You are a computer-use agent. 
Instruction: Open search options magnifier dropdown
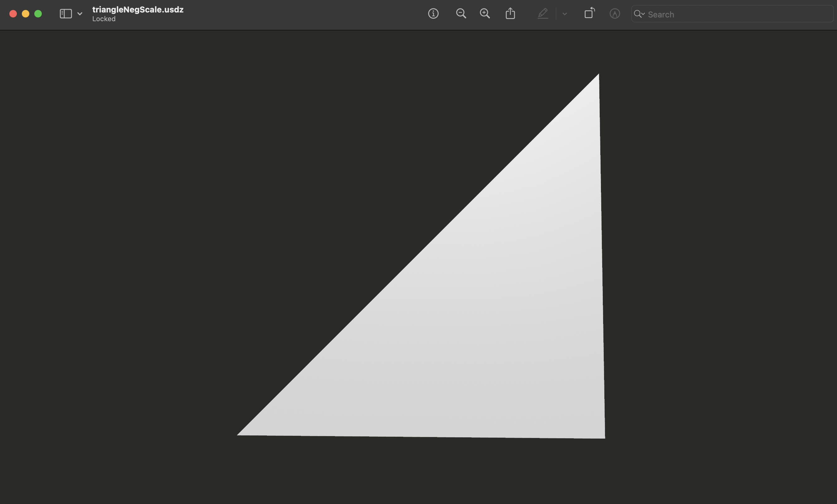click(x=639, y=14)
